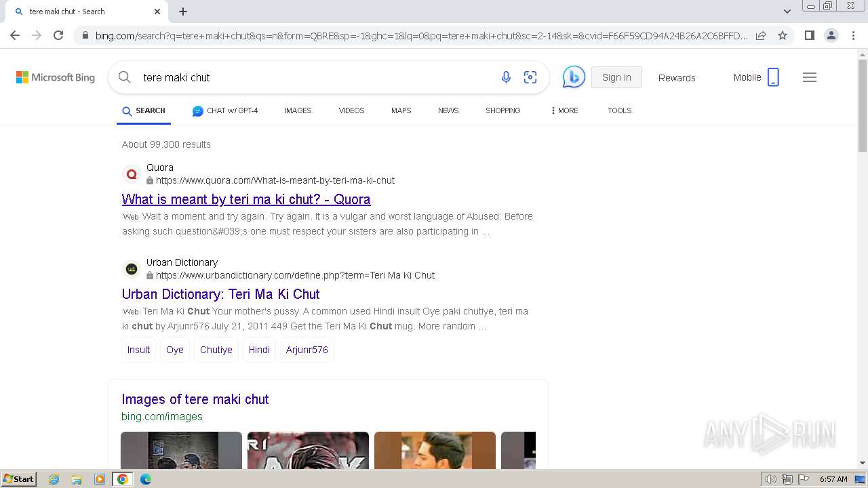Go back with browser back arrow
This screenshot has height=488, width=868.
(15, 35)
